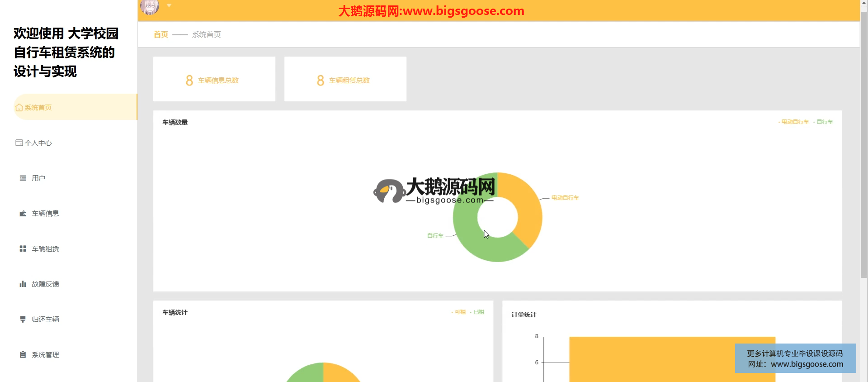Click the 车辆信息 wallet icon

pyautogui.click(x=23, y=214)
